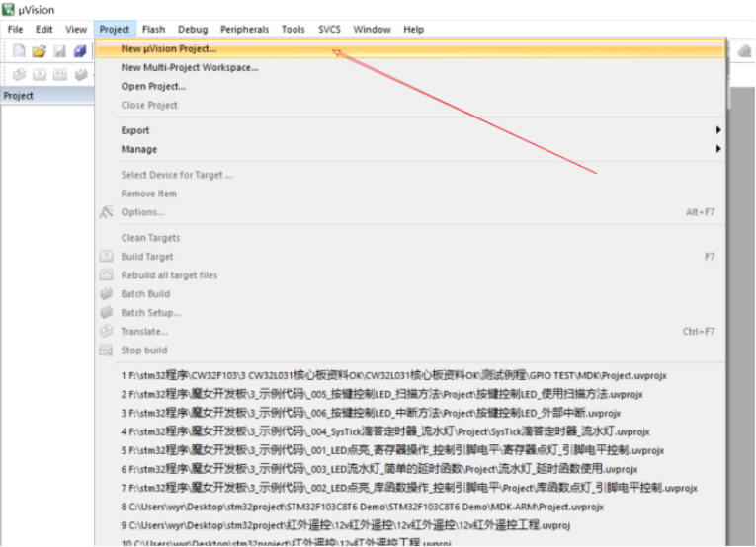This screenshot has width=756, height=547.
Task: Click the Save disk icon in toolbar
Action: pos(59,50)
